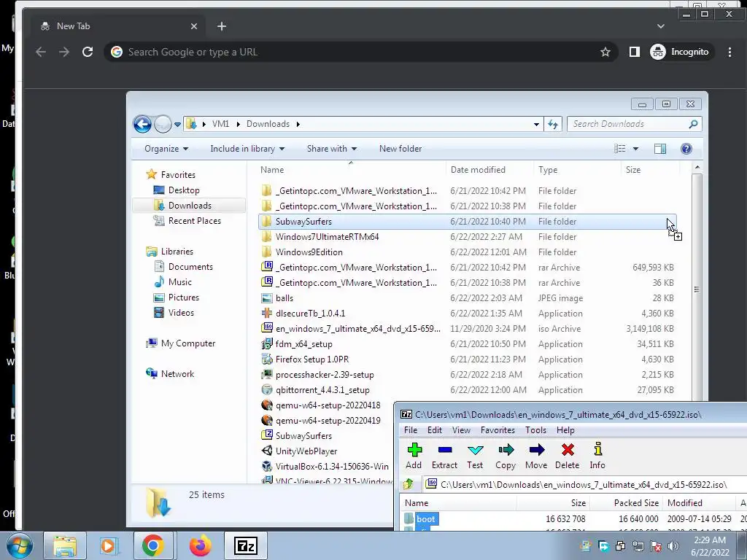
Task: Open view options dropdown arrow
Action: pyautogui.click(x=635, y=149)
